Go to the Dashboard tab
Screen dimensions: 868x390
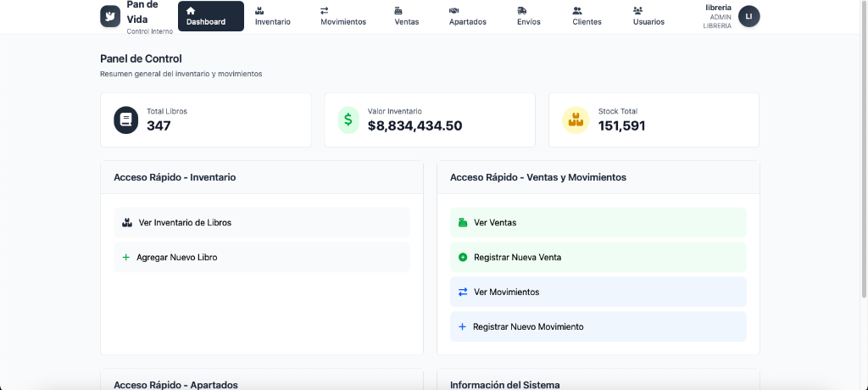pos(211,16)
